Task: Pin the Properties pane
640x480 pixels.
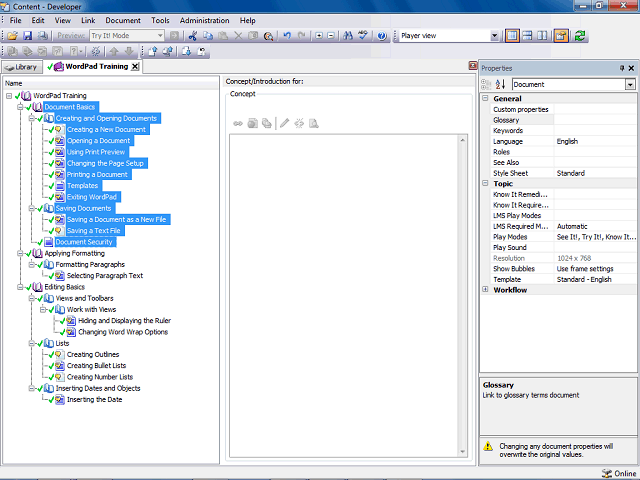Action: 622,68
